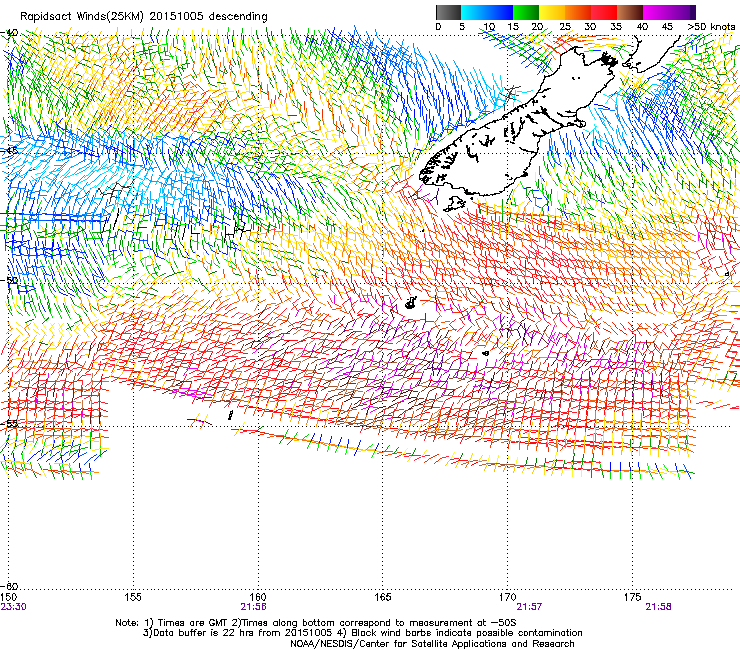Click the '160' longitude axis label
The width and height of the screenshot is (740, 650).
(258, 597)
